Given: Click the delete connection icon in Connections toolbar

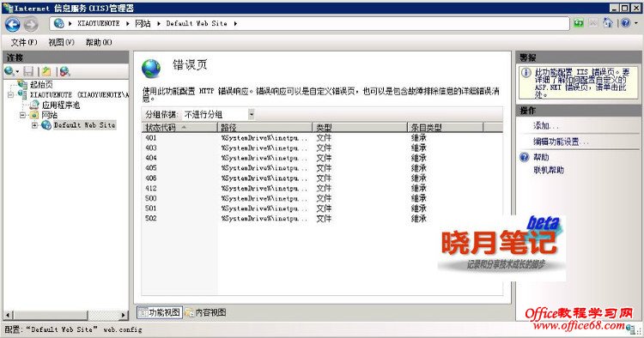Looking at the screenshot, I should click(65, 72).
